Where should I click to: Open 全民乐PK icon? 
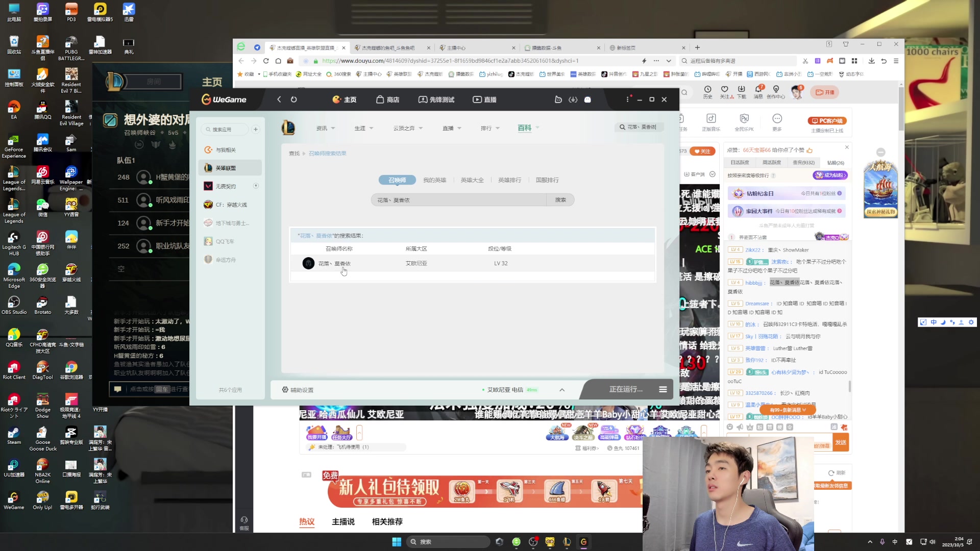(744, 122)
